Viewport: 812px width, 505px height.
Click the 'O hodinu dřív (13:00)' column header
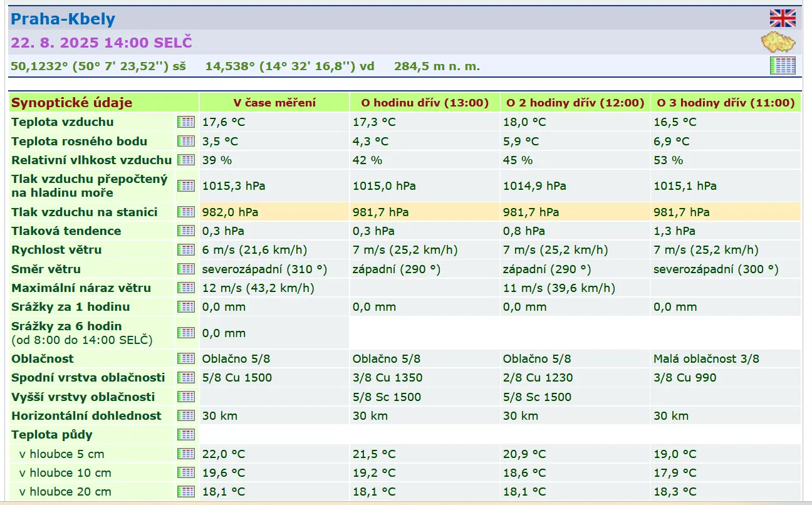coord(424,103)
